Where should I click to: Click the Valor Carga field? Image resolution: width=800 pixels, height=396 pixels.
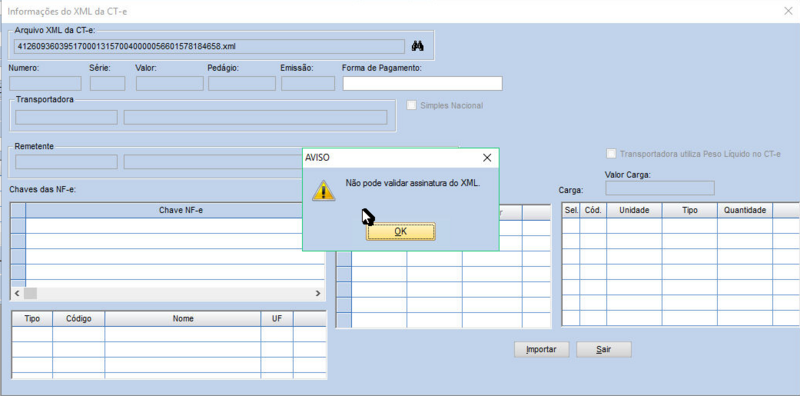(660, 188)
